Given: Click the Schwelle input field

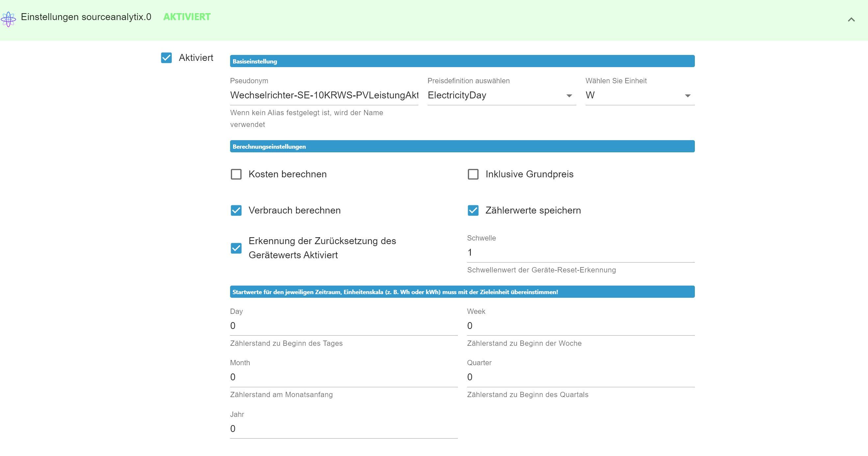Looking at the screenshot, I should click(x=580, y=253).
